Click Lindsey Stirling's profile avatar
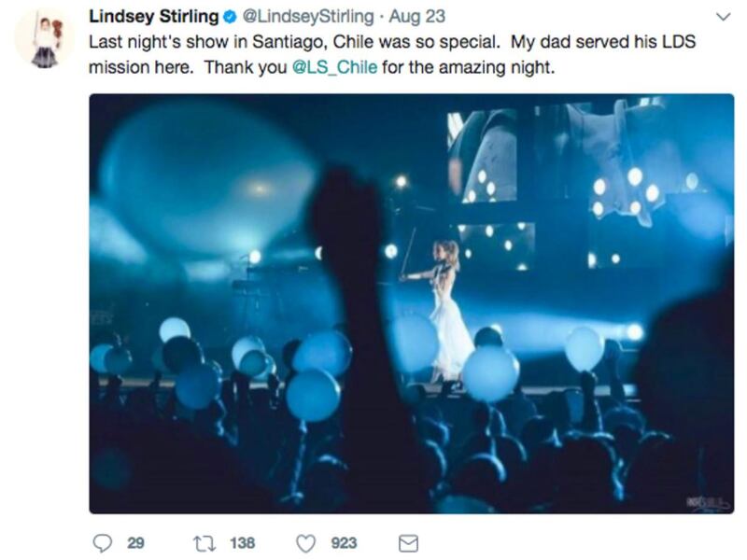The width and height of the screenshot is (747, 560). tap(37, 37)
